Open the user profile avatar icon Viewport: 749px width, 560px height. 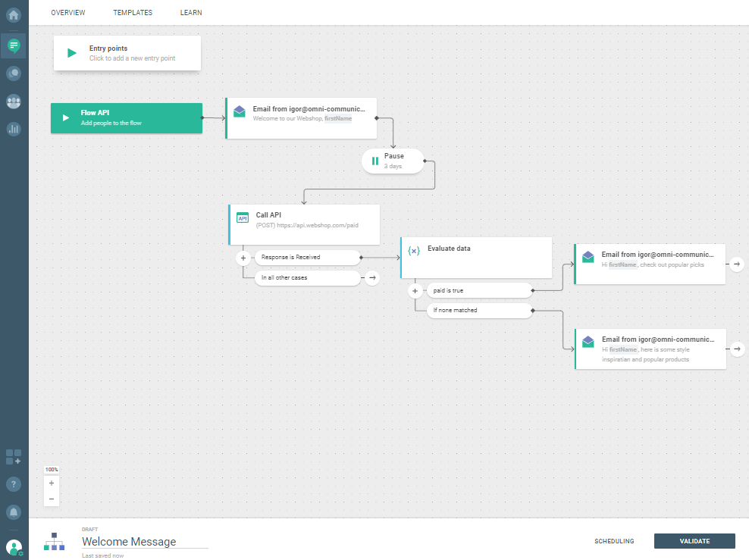[x=14, y=546]
